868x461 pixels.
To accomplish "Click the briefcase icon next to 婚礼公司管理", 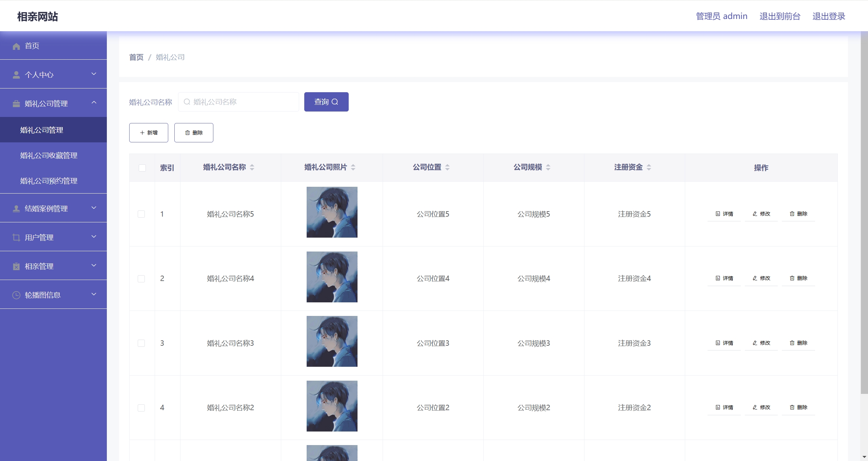I will pos(16,104).
